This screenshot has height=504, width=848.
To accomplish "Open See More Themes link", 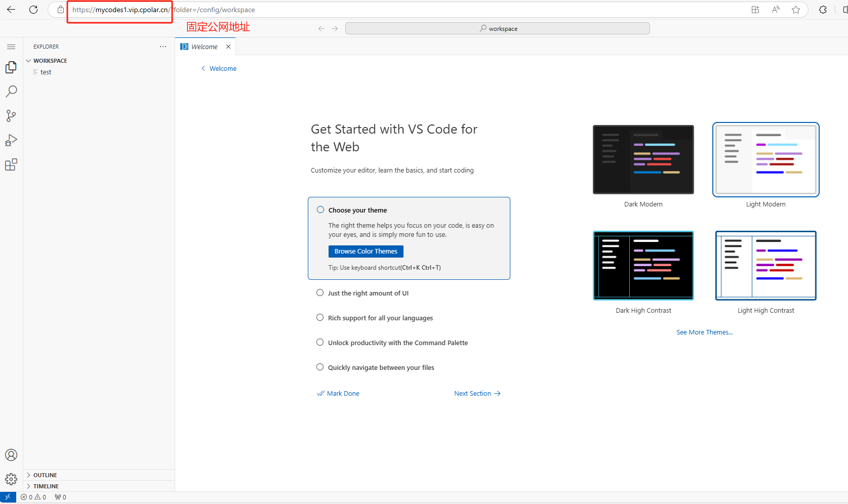I will pyautogui.click(x=705, y=332).
